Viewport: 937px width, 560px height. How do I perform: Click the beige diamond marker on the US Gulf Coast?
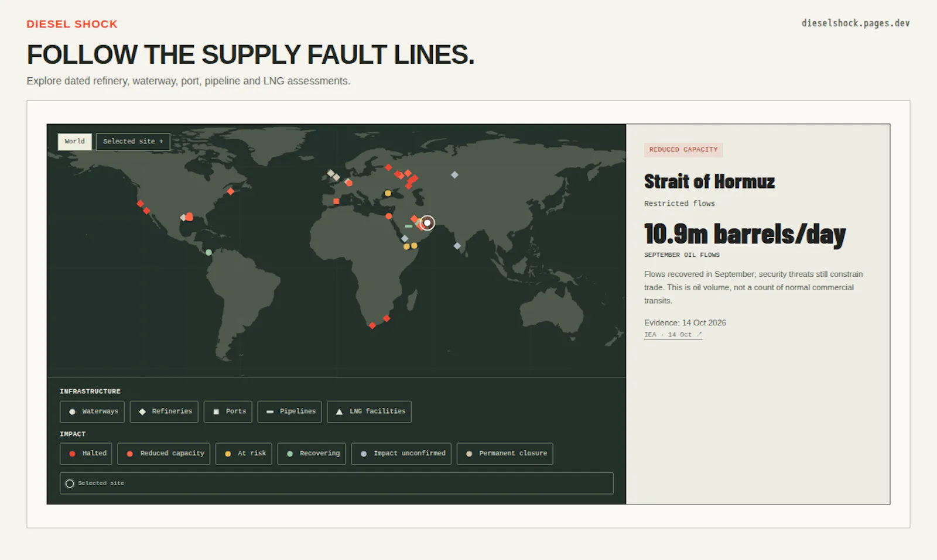(x=183, y=218)
